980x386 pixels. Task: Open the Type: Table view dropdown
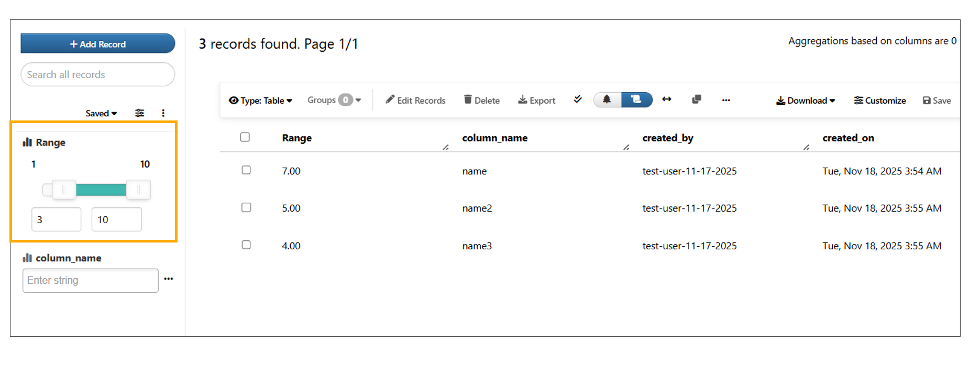pyautogui.click(x=260, y=101)
